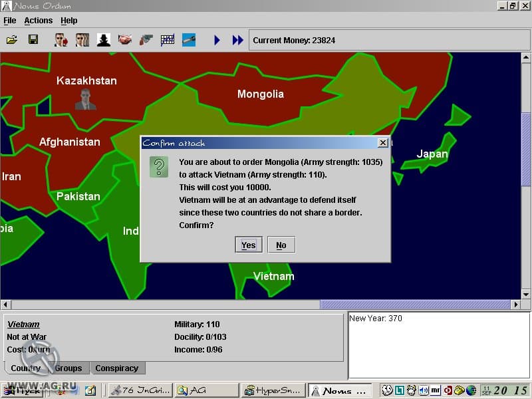This screenshot has height=399, width=532.
Task: Click the 'mr' system tray icon
Action: point(436,390)
